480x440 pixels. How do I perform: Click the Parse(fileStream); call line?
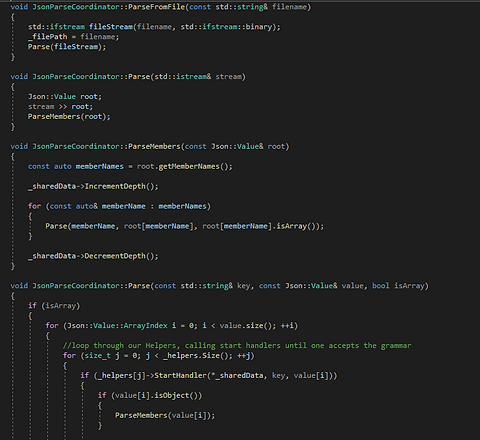[x=67, y=47]
